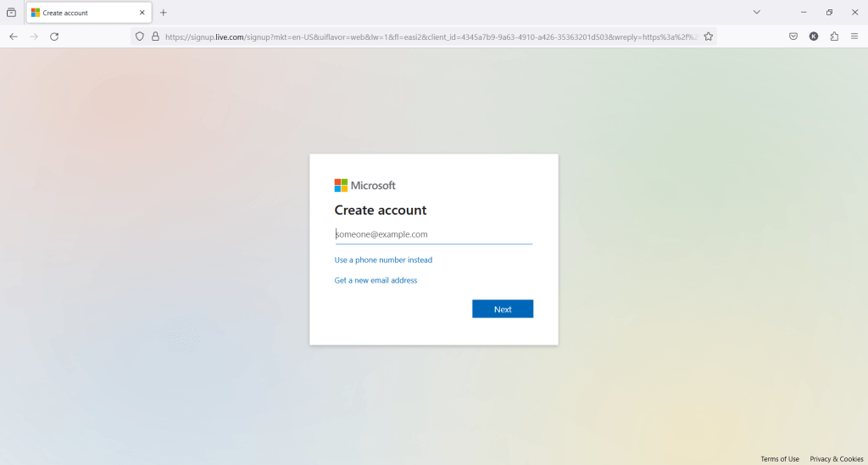Minimize the Firefox window
Image resolution: width=868 pixels, height=465 pixels.
click(804, 12)
